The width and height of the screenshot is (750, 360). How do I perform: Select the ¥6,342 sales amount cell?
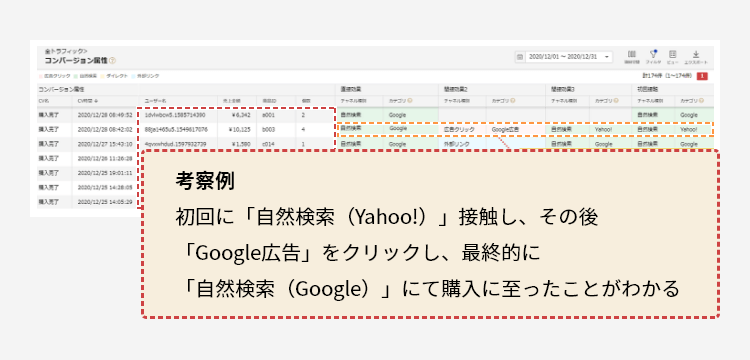click(240, 115)
